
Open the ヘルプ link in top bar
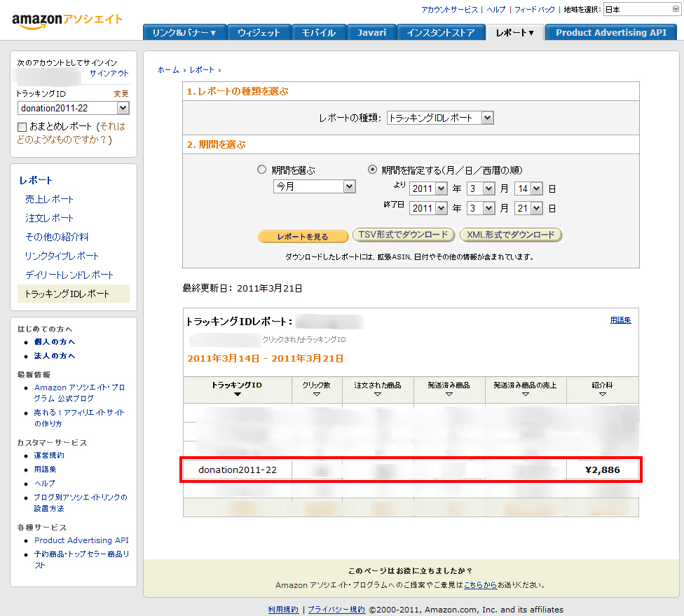pos(496,10)
